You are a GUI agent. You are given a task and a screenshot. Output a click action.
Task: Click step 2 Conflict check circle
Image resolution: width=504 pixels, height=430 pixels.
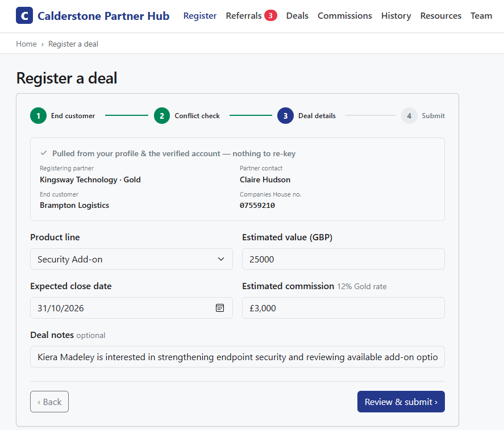[x=162, y=116]
